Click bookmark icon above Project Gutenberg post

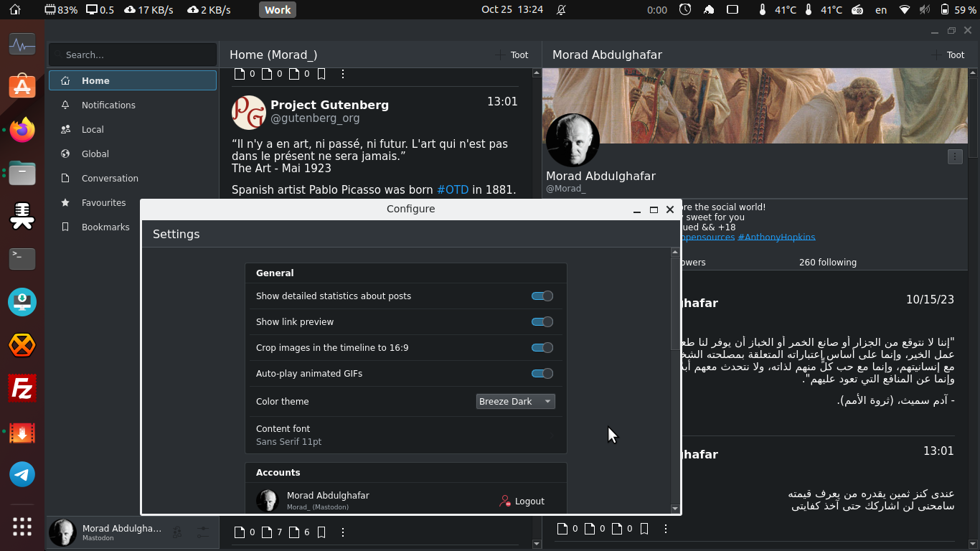click(x=321, y=73)
